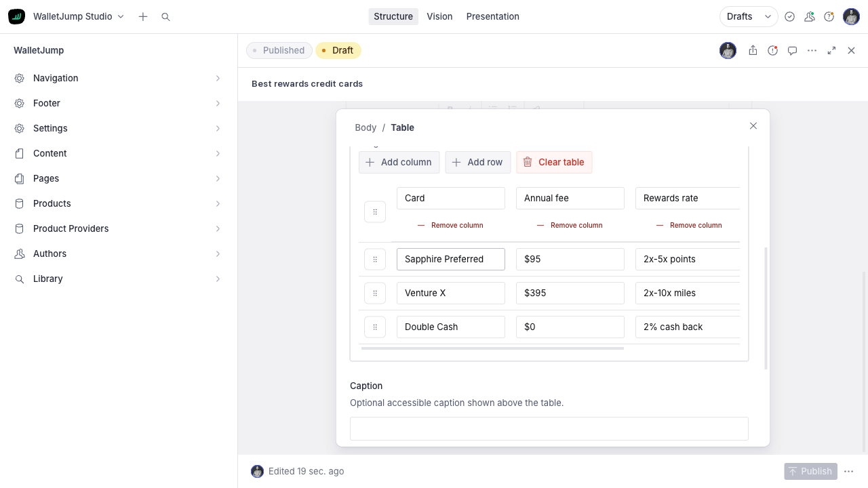Screen dimensions: 868x488
Task: Focus the 2x-10x miles cell
Action: coord(688,293)
